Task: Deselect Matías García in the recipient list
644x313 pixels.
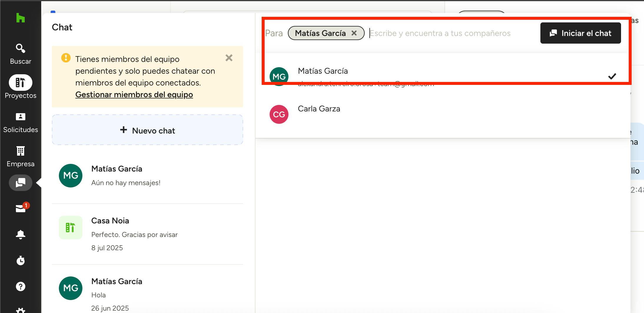Action: point(441,76)
